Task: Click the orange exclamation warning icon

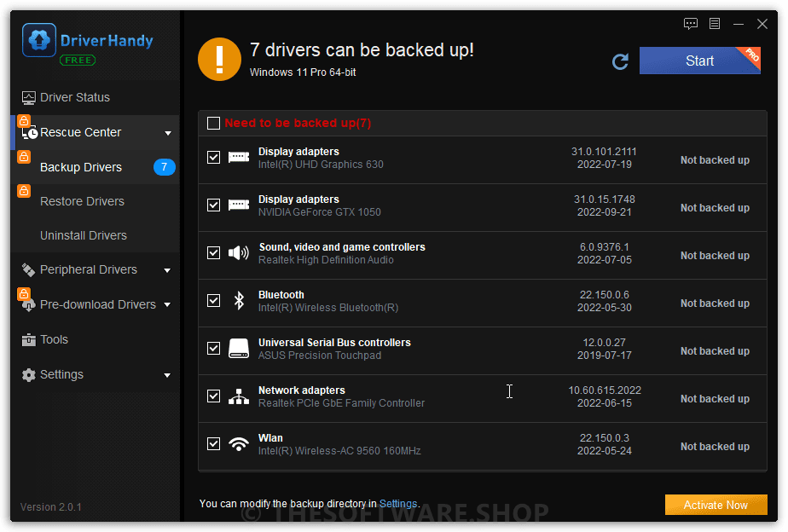Action: click(x=220, y=60)
